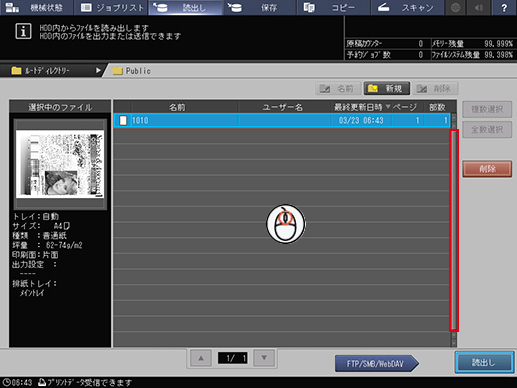
Task: Open FTP/SMB/WebDAV send option
Action: (377, 364)
